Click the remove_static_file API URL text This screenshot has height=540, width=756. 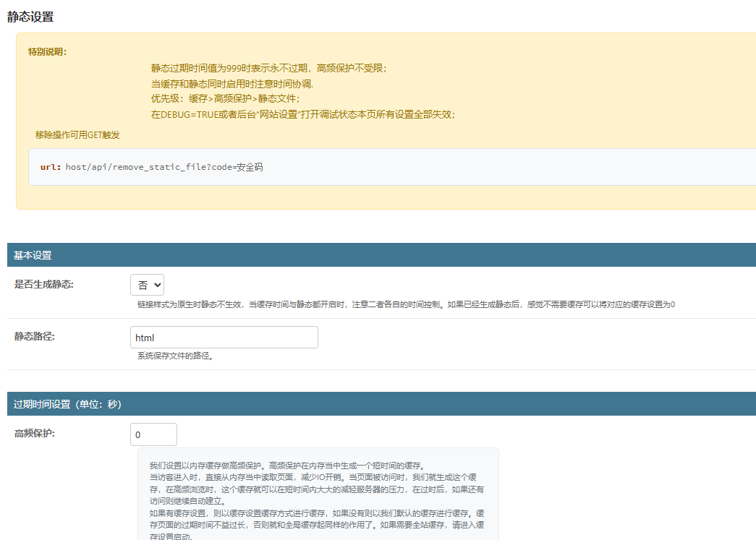tap(163, 167)
